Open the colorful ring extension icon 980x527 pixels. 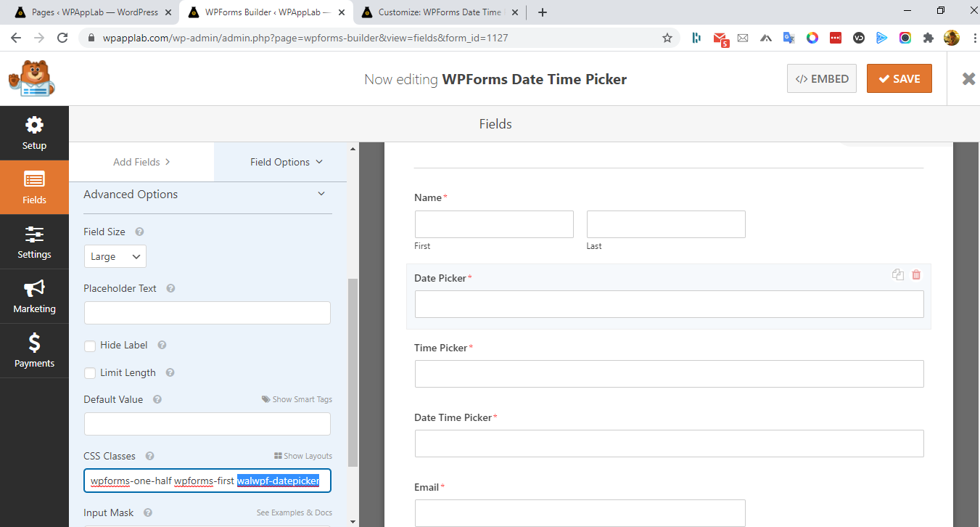coord(812,38)
